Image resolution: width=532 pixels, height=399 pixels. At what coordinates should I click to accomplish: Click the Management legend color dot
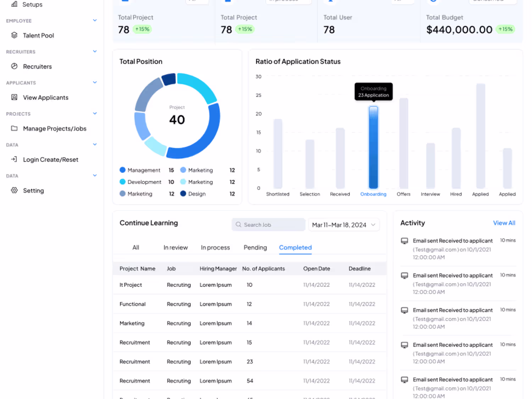(123, 170)
